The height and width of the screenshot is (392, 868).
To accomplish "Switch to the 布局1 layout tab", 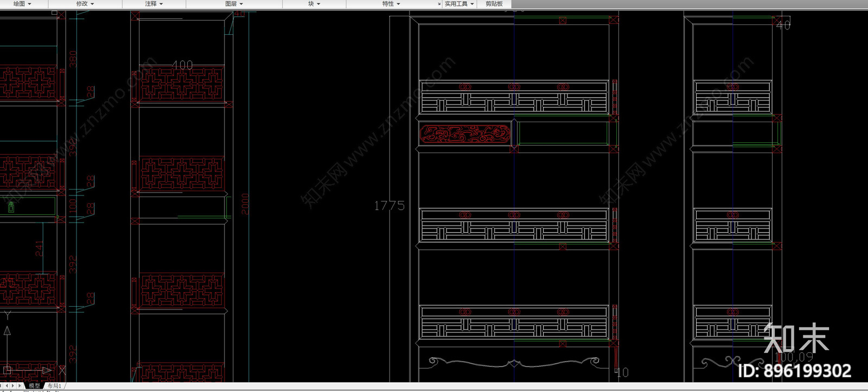I will [x=54, y=385].
